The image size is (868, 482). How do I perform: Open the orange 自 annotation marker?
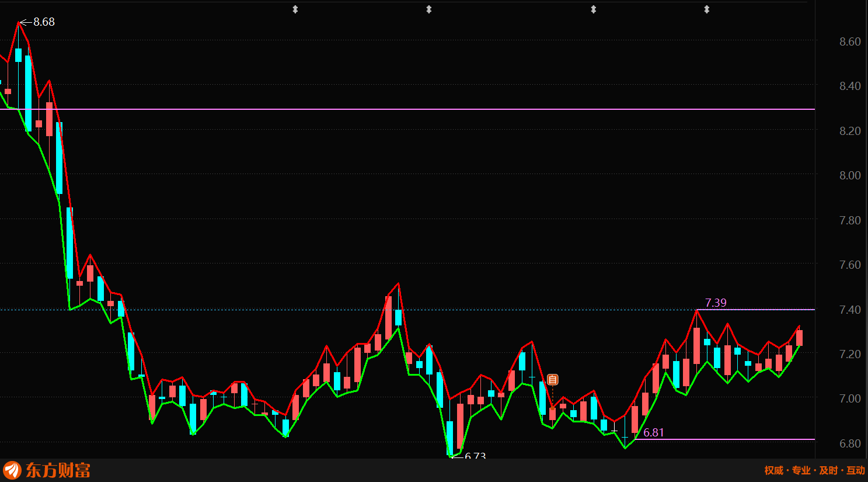click(x=553, y=380)
